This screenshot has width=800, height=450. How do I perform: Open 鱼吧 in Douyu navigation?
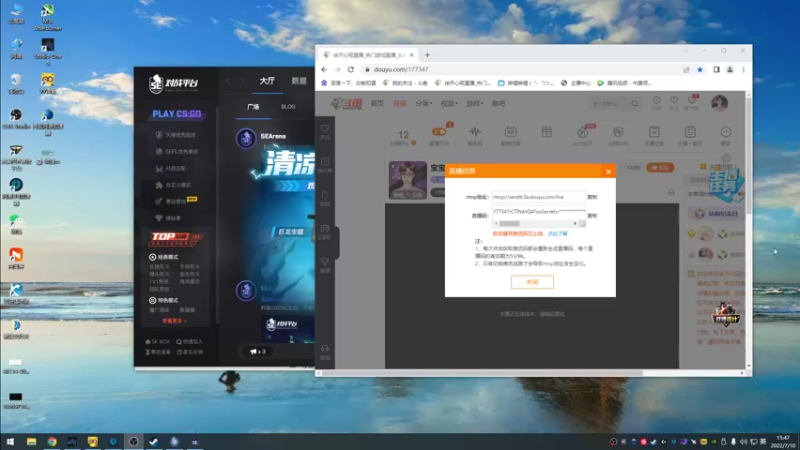498,104
